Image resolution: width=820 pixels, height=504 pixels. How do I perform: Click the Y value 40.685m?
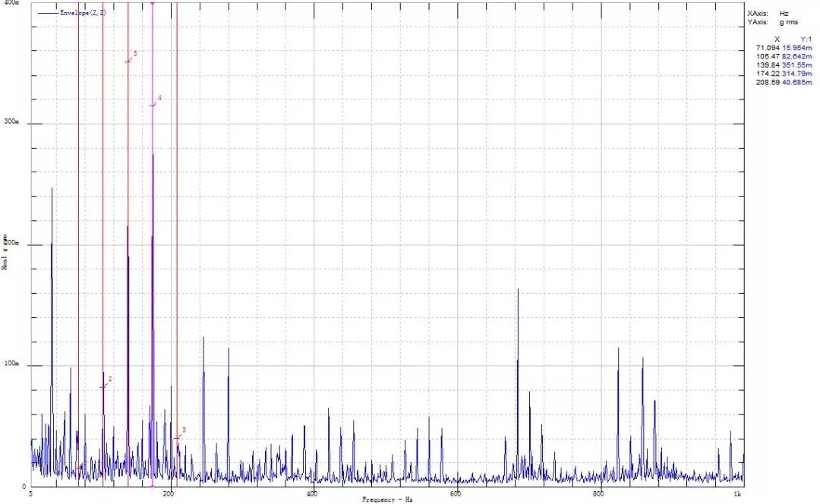tap(797, 83)
